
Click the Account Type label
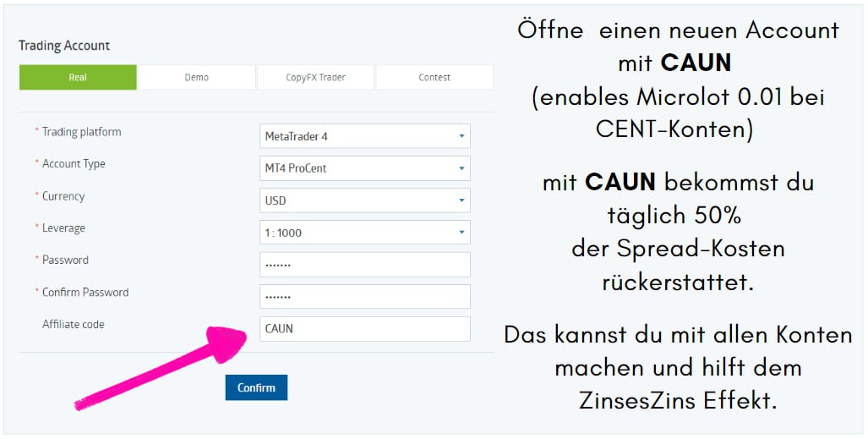74,164
